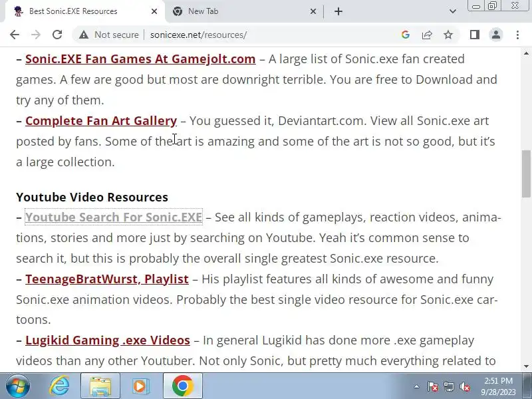532x399 pixels.
Task: Click the scrollbar down arrow
Action: [x=526, y=366]
